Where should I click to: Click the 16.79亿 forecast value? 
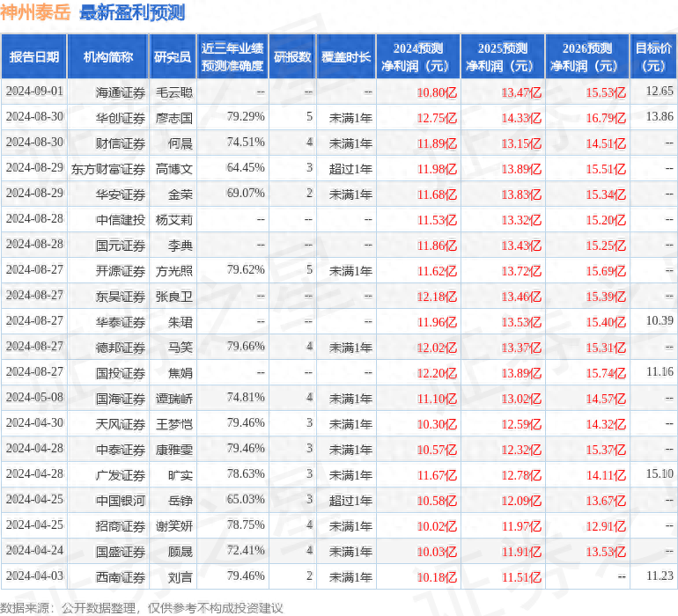(606, 119)
